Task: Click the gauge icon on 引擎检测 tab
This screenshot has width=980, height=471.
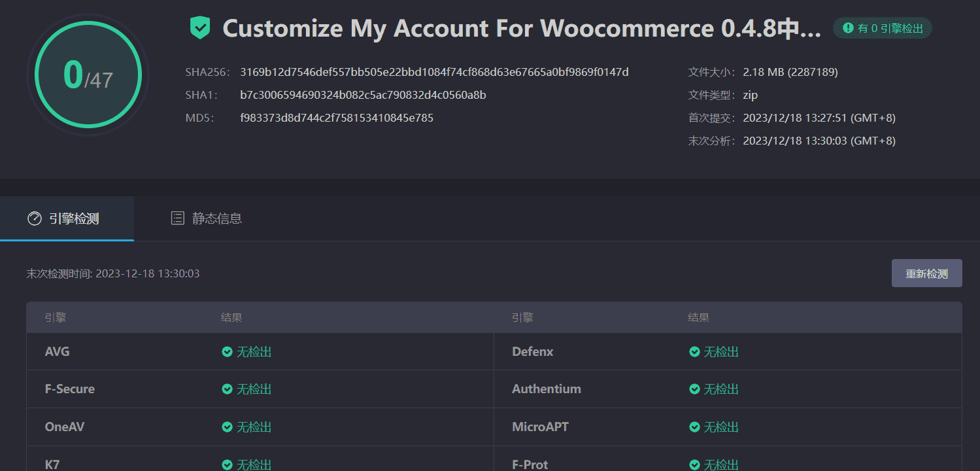Action: tap(34, 218)
